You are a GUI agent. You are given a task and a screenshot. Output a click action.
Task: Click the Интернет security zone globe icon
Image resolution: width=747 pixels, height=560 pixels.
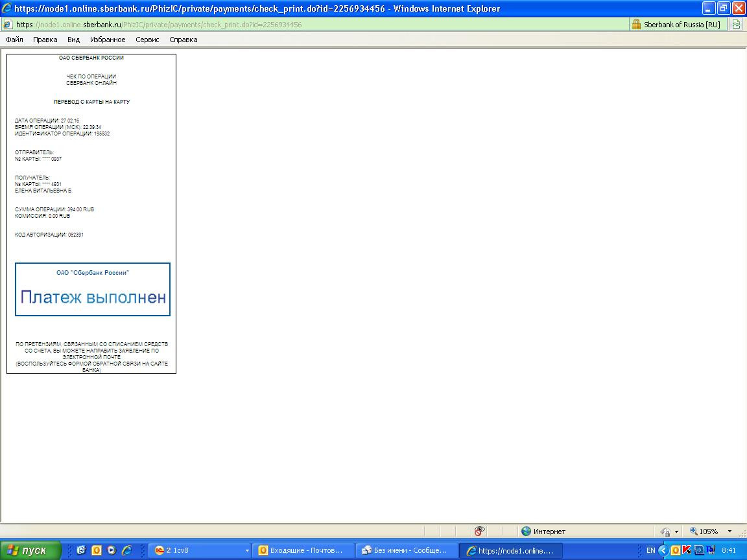coord(526,531)
